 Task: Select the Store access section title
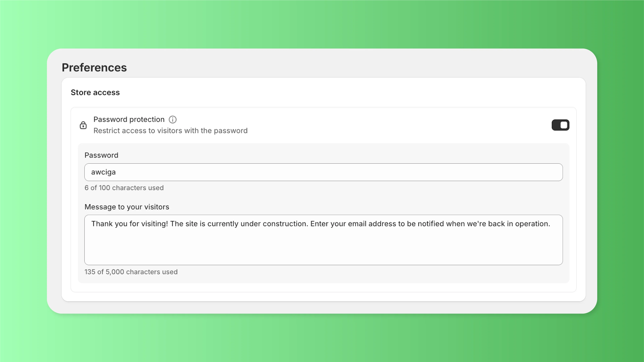(x=95, y=92)
